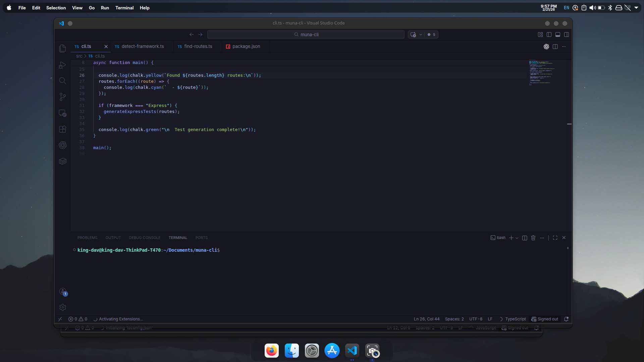Image resolution: width=644 pixels, height=362 pixels.
Task: Show the OUTPUT panel tab
Action: coord(113,238)
